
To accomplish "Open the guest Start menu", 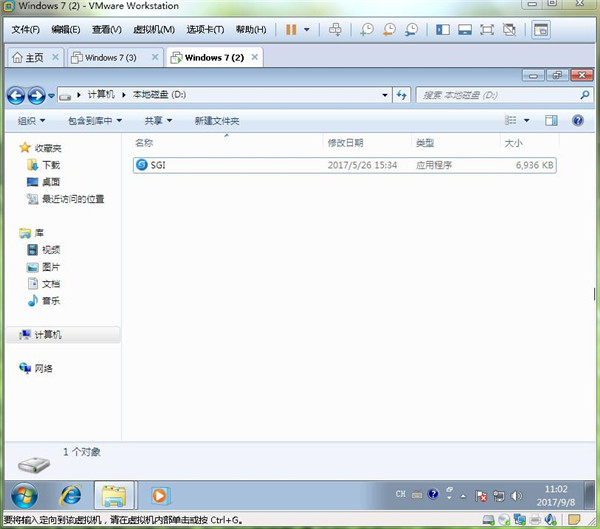I will pos(24,495).
